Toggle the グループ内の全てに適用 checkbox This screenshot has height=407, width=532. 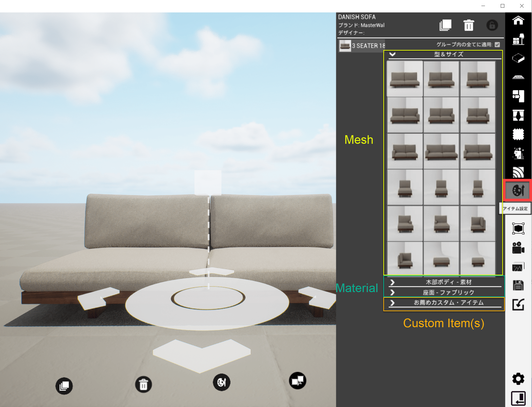tap(497, 45)
